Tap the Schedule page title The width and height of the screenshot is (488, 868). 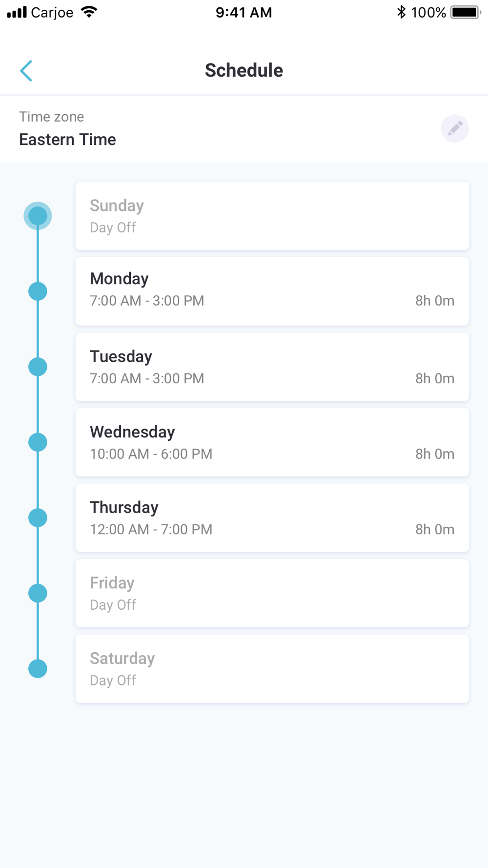(x=244, y=70)
